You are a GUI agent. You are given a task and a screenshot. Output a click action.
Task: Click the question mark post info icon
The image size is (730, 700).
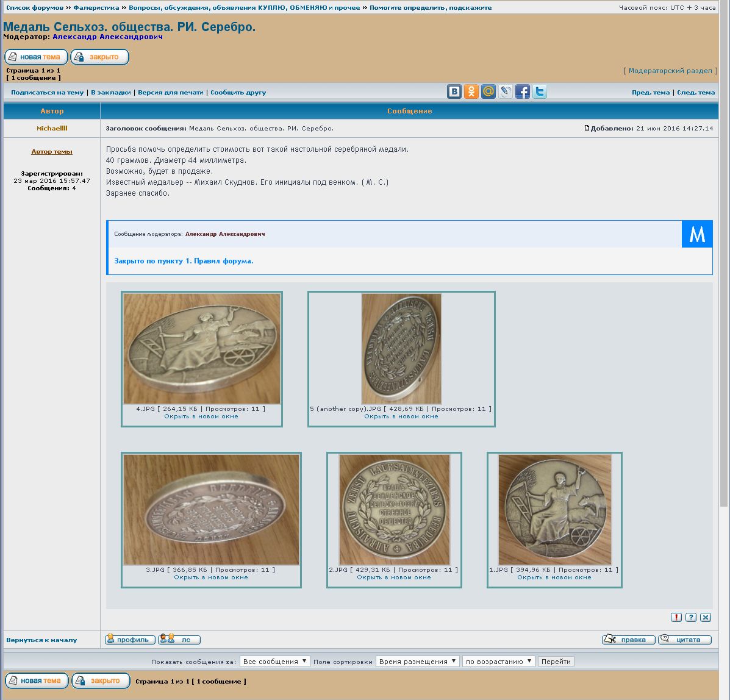coord(691,617)
